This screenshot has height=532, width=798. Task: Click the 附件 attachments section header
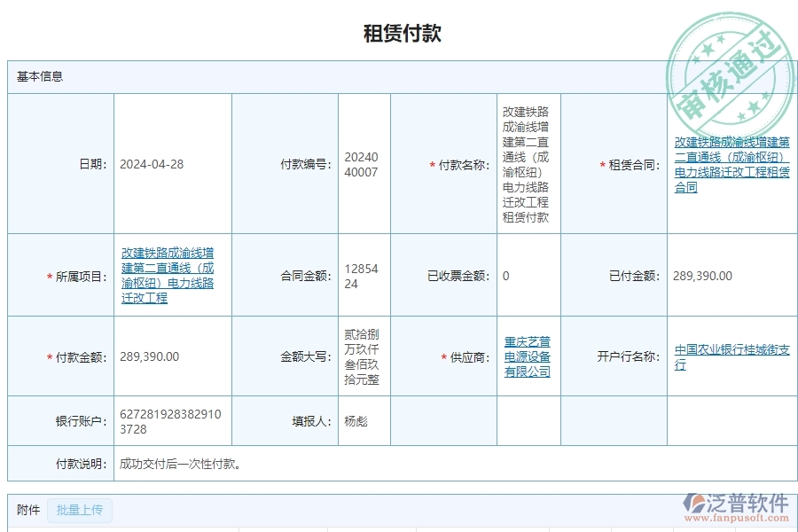[24, 510]
